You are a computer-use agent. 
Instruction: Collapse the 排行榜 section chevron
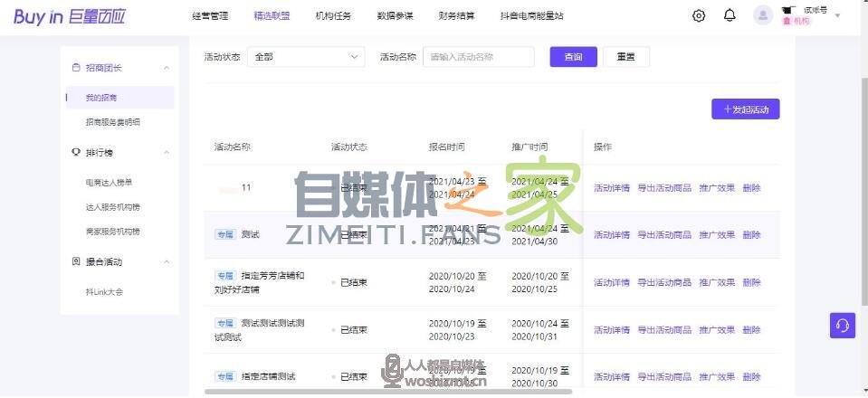coord(167,152)
